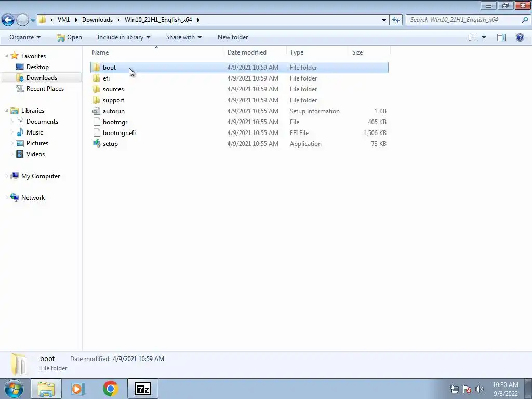Sort by the Type column
532x399 pixels.
tap(317, 52)
